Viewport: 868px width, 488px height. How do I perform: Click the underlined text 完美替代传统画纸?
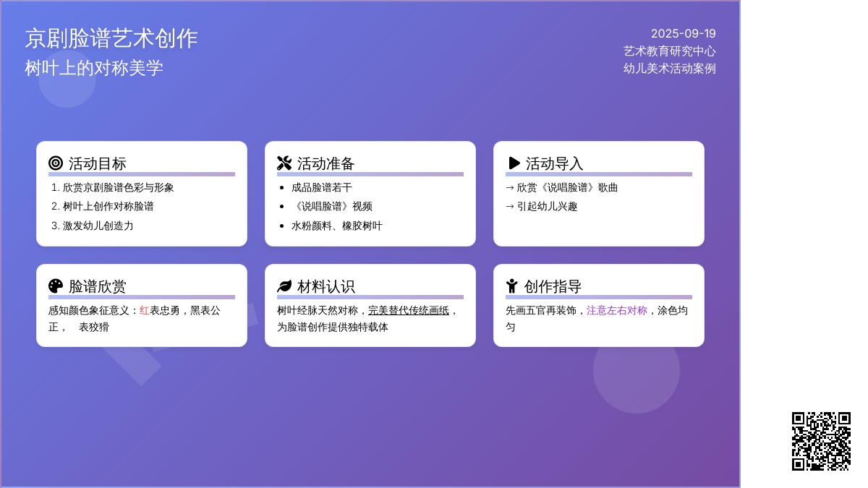coord(409,310)
